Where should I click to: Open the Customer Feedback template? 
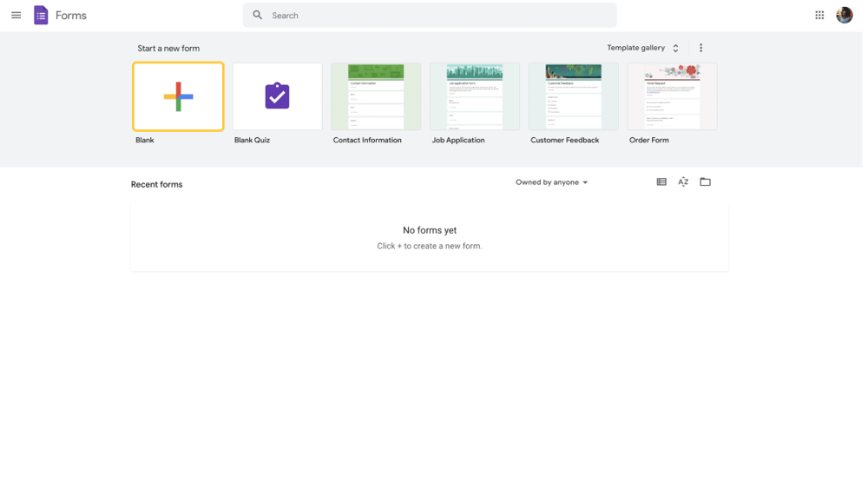574,96
